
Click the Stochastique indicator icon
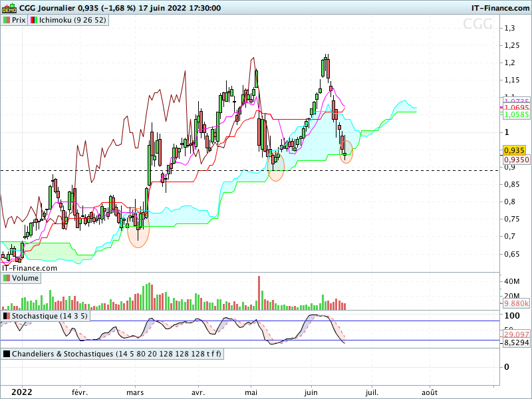pos(7,316)
